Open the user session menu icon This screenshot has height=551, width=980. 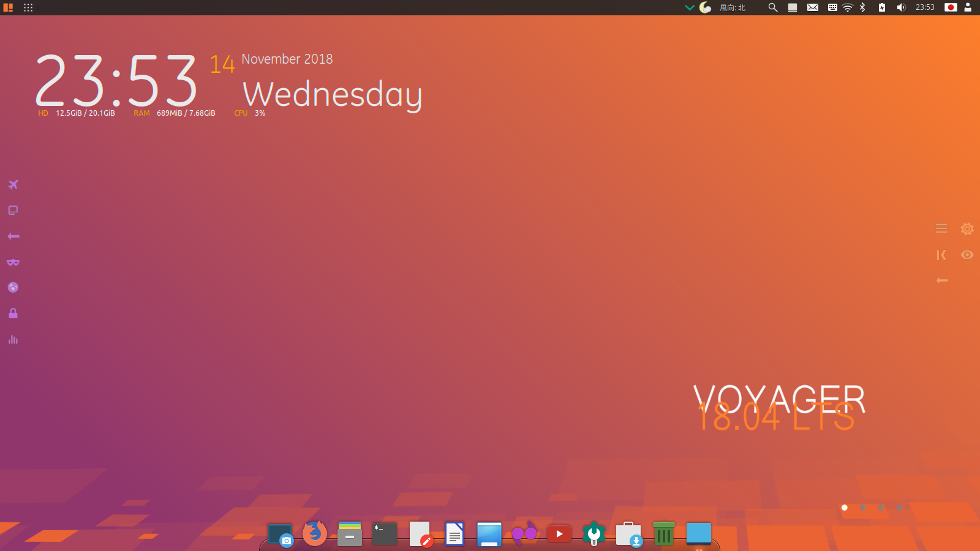click(968, 7)
